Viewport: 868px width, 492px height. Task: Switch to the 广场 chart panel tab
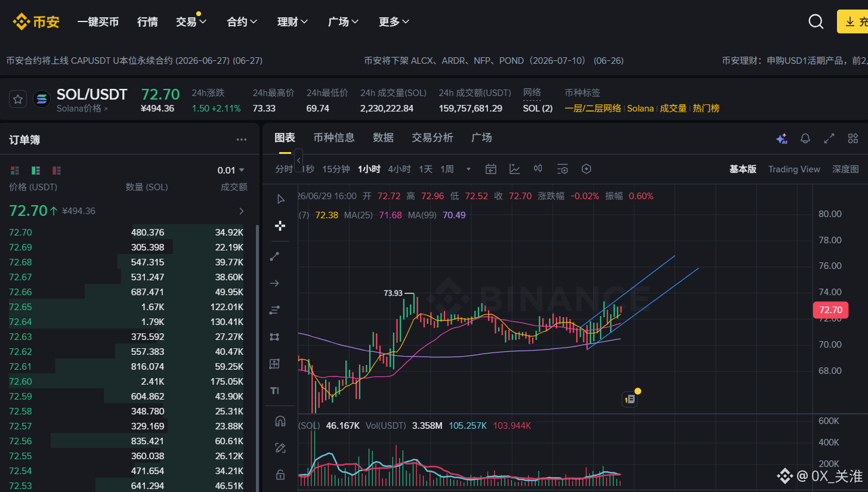pyautogui.click(x=481, y=138)
